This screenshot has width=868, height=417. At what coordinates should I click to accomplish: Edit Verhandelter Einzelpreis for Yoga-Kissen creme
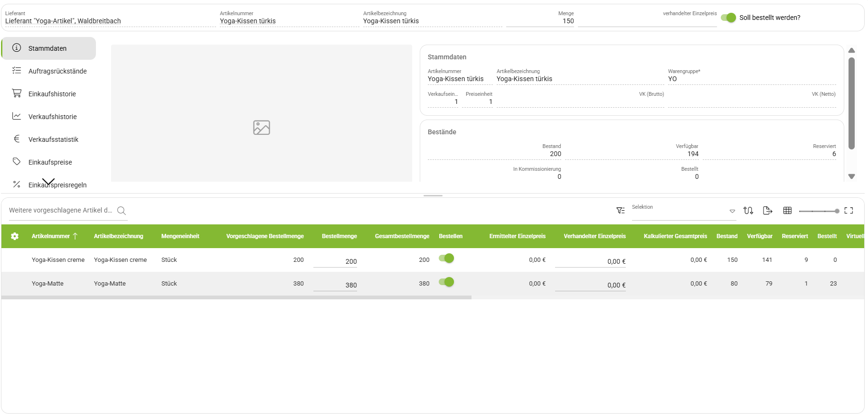click(x=590, y=261)
